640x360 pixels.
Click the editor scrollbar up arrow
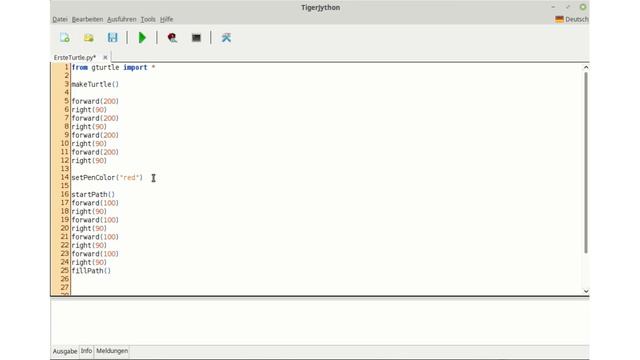tap(586, 67)
